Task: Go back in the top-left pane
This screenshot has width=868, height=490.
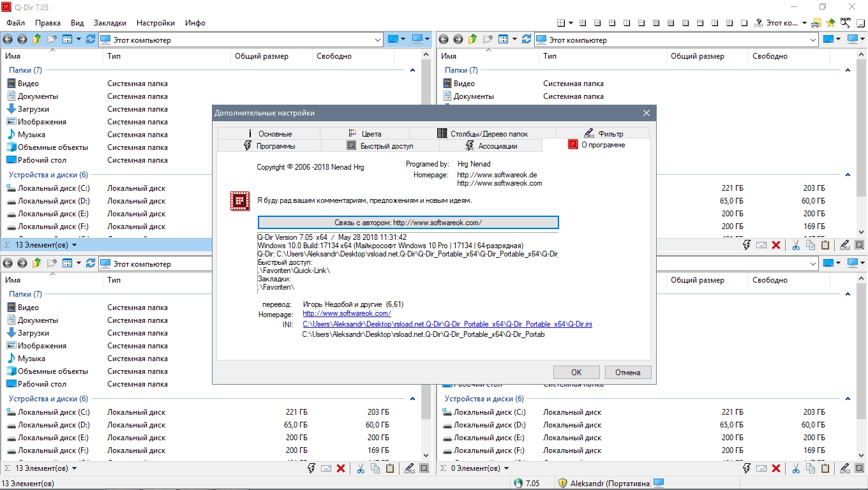Action: click(8, 40)
